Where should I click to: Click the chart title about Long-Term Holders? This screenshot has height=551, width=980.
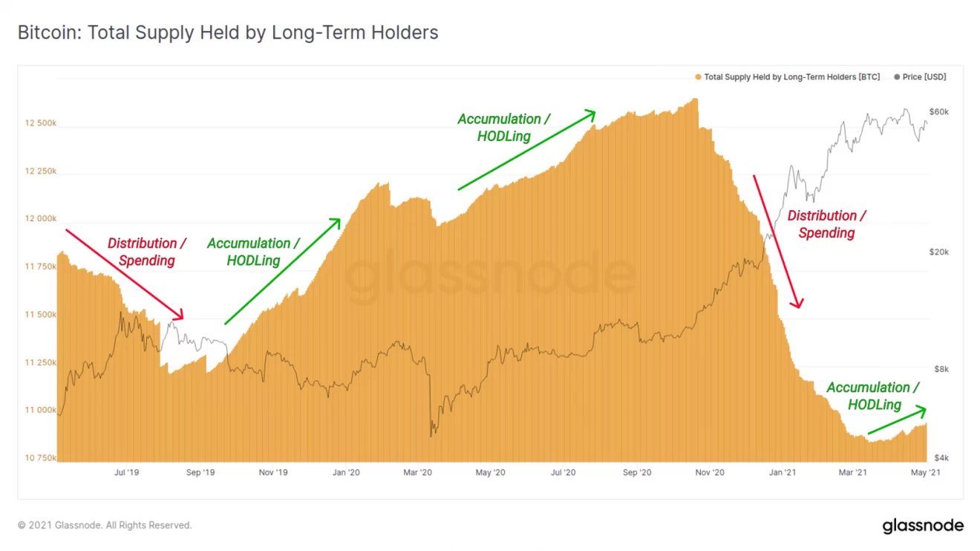click(228, 33)
